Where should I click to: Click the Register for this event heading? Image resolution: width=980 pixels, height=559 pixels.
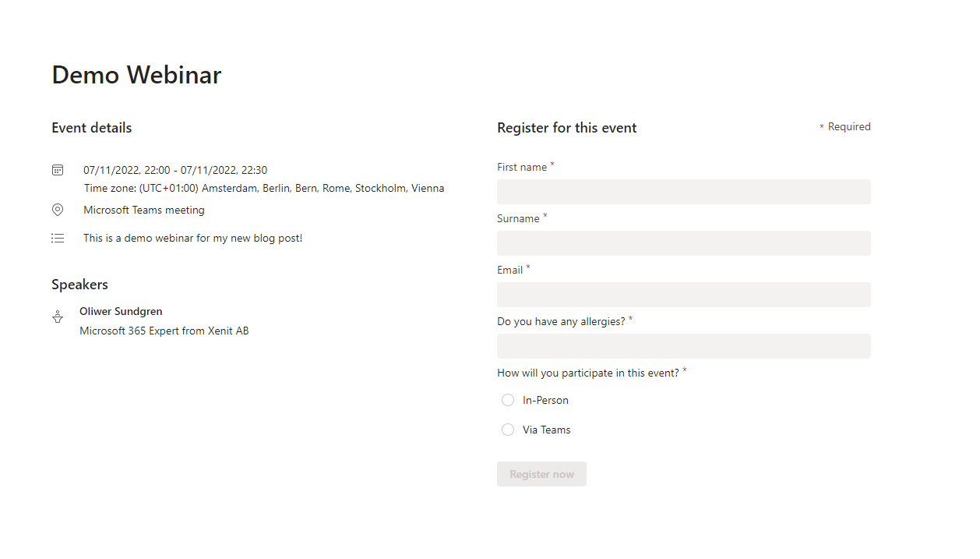(x=566, y=127)
